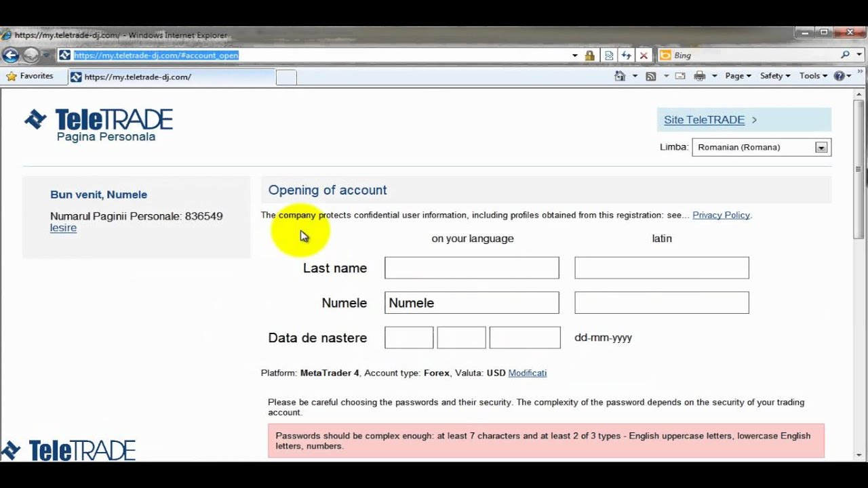Click the Bing provider logo in search box

click(x=665, y=56)
